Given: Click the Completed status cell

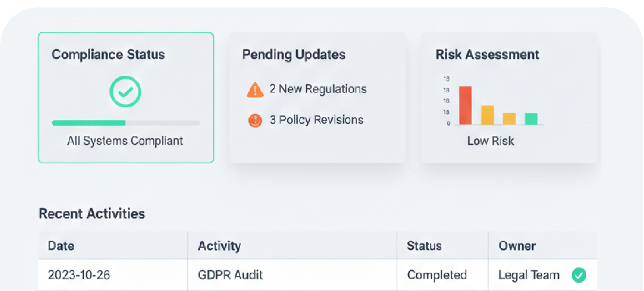Looking at the screenshot, I should tap(437, 275).
